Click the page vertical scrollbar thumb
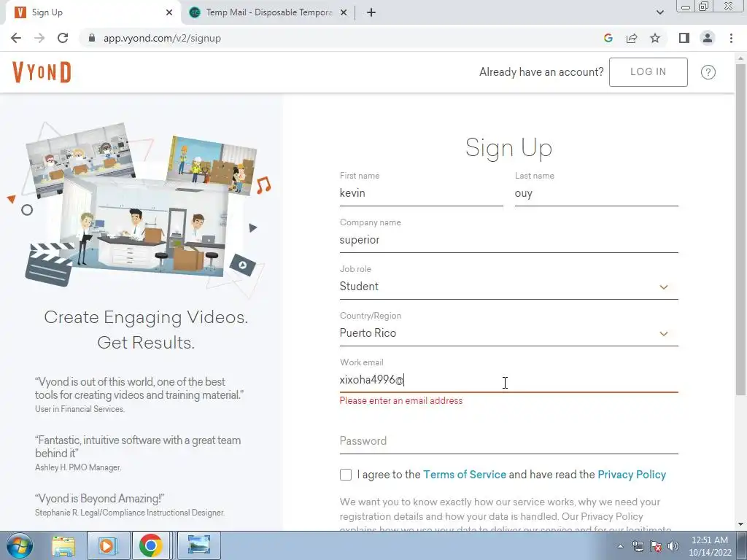Viewport: 747px width, 560px height. pos(741,228)
